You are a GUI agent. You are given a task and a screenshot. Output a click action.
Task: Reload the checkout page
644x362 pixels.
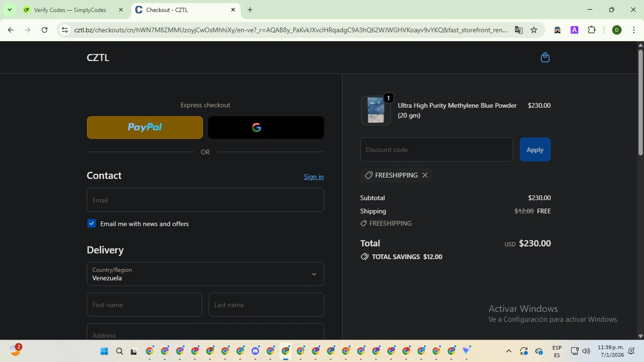click(45, 30)
